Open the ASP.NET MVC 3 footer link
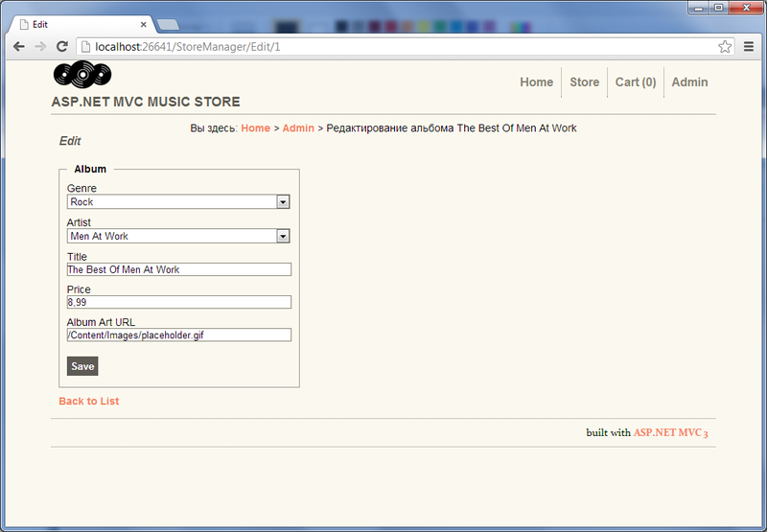This screenshot has height=532, width=767. [670, 432]
